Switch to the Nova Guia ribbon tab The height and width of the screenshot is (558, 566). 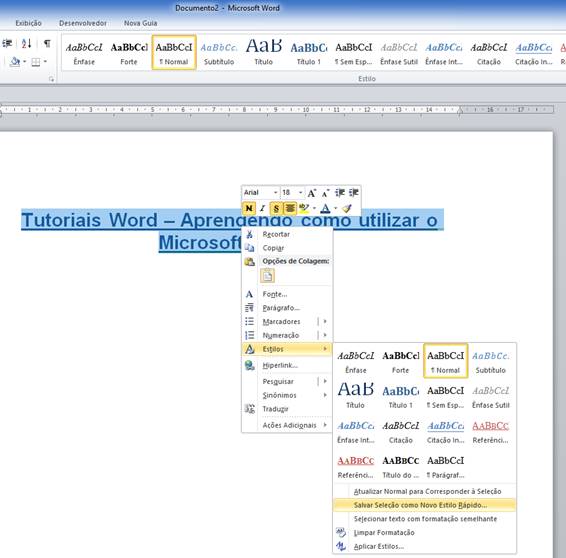click(140, 23)
